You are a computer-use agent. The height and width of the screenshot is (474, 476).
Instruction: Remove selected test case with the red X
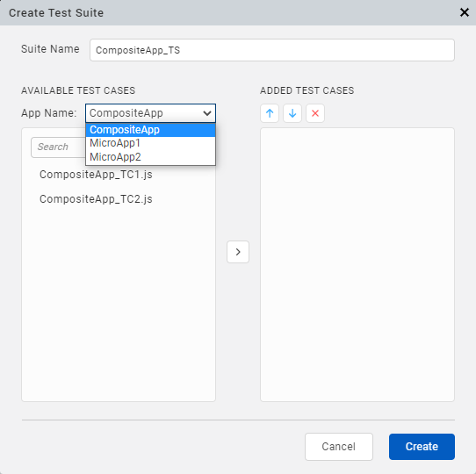tap(315, 113)
